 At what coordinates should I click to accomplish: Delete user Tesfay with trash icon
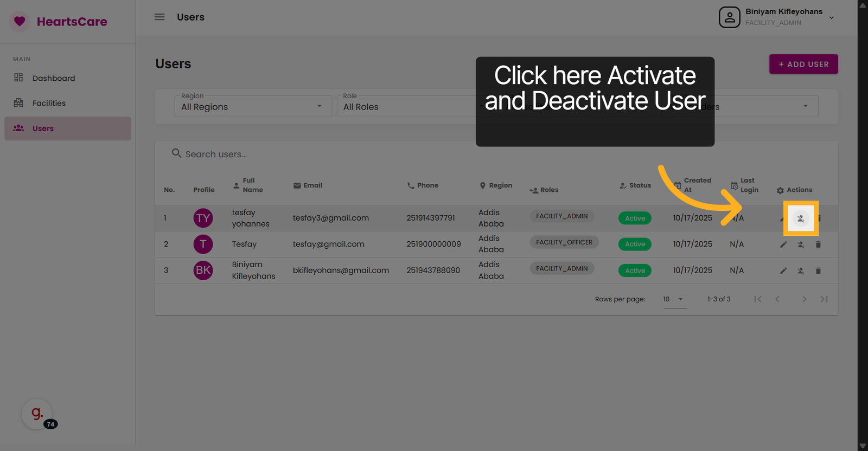[x=818, y=244]
